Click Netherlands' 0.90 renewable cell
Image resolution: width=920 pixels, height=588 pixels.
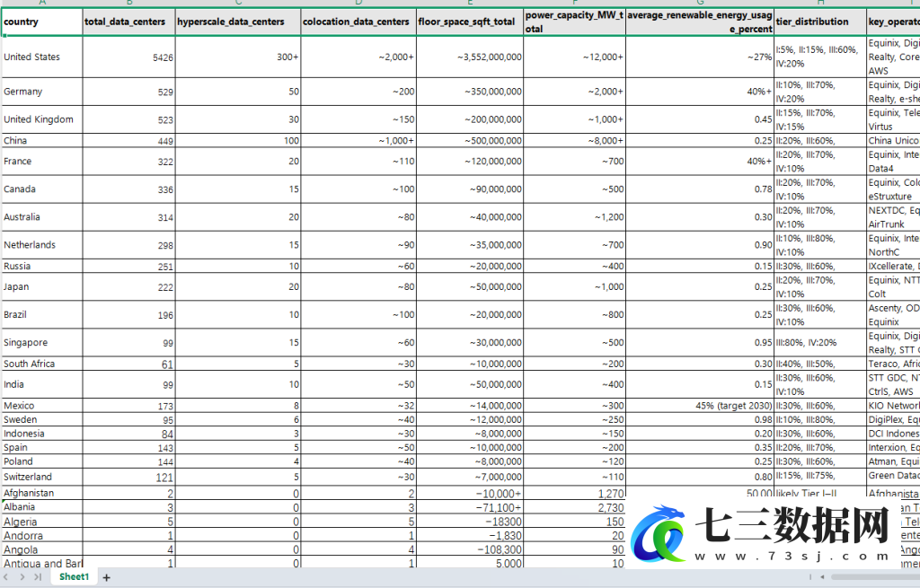[x=700, y=245]
